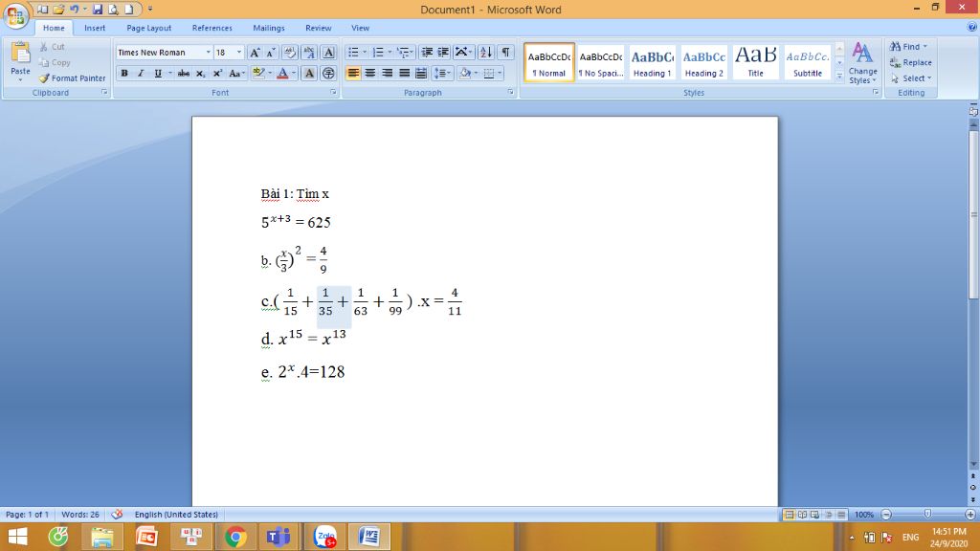Apply a numbered list

378,53
